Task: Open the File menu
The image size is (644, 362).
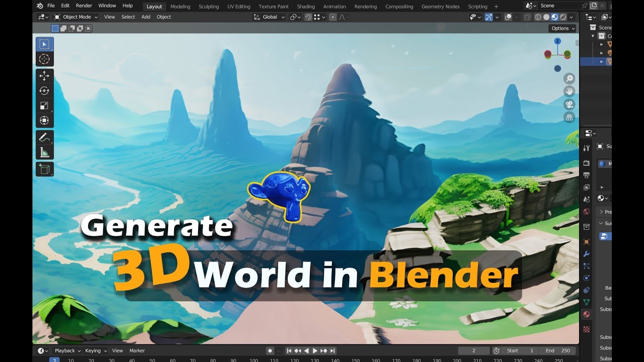Action: tap(51, 6)
